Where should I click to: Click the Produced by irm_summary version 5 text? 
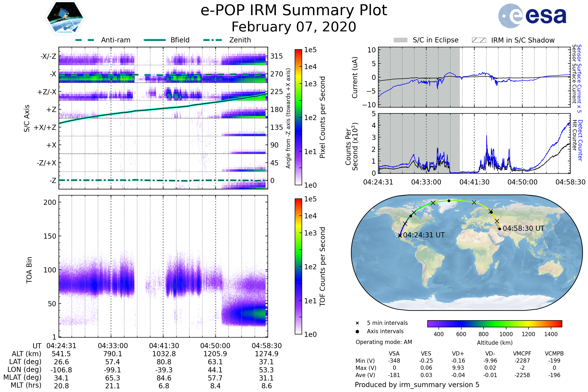tap(417, 384)
